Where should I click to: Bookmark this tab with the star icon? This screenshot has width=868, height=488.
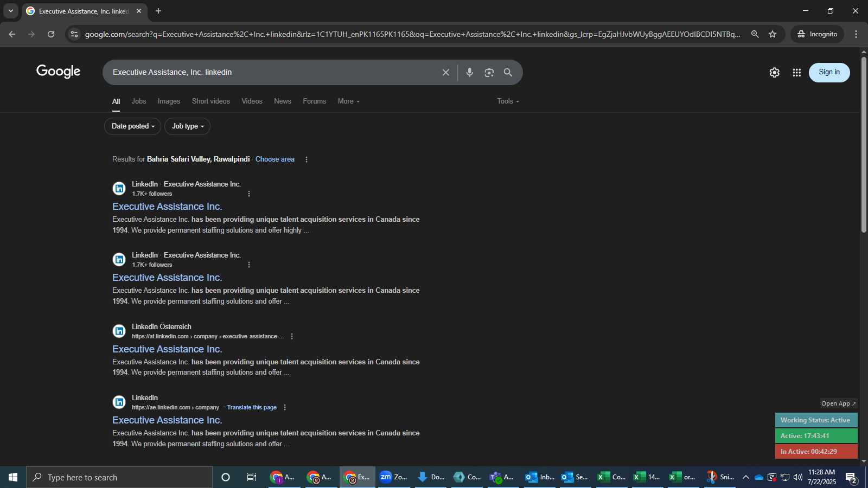click(x=773, y=34)
